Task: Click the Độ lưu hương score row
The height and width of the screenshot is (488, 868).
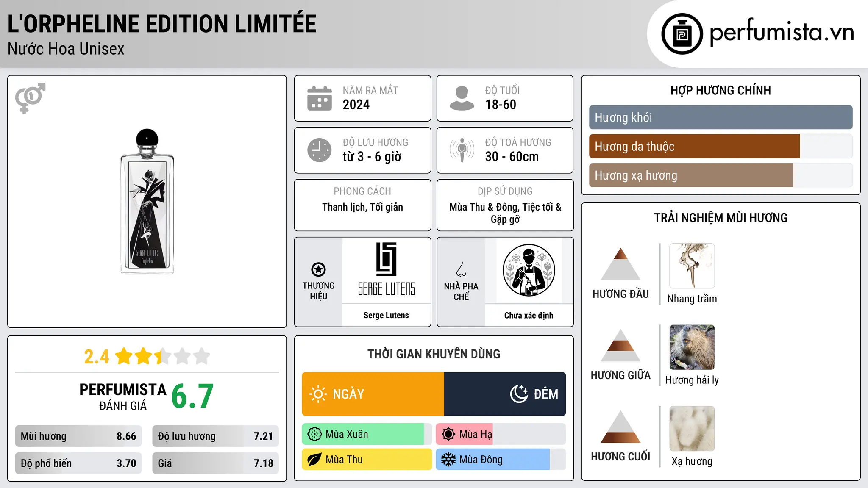Action: coord(215,436)
